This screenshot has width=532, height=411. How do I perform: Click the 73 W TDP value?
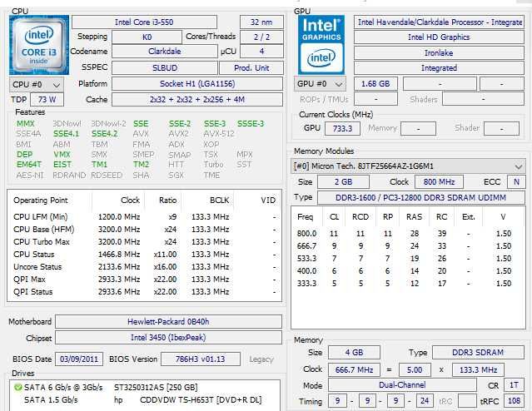point(47,100)
